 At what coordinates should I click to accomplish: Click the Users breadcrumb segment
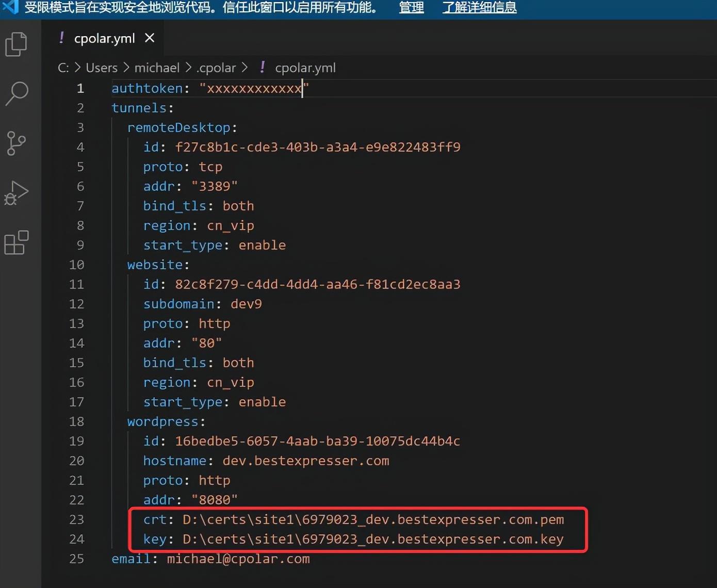tap(102, 68)
